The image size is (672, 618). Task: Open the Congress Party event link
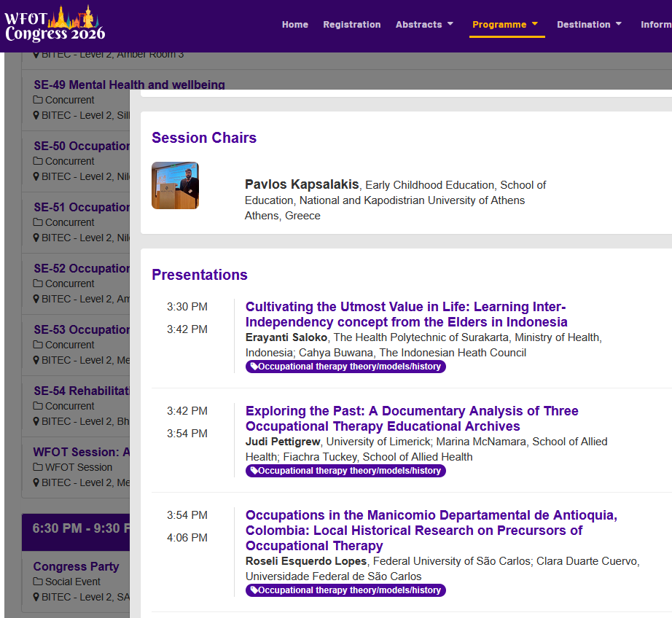coord(76,566)
